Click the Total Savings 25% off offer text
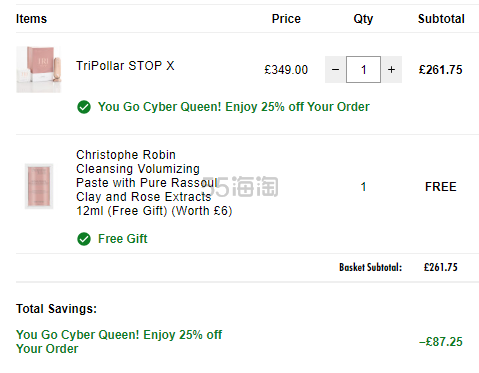The width and height of the screenshot is (479, 373). point(119,342)
